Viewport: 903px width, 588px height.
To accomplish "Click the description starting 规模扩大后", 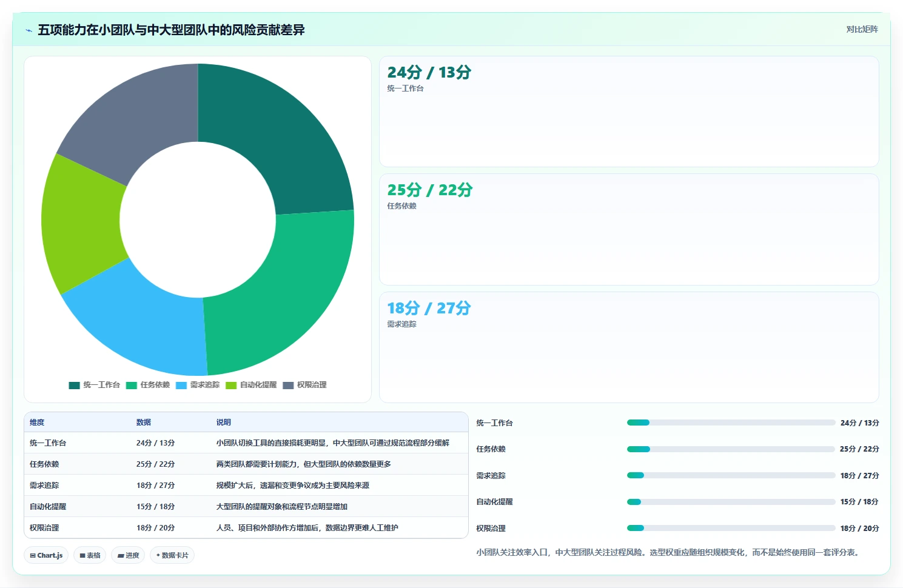I will [293, 486].
